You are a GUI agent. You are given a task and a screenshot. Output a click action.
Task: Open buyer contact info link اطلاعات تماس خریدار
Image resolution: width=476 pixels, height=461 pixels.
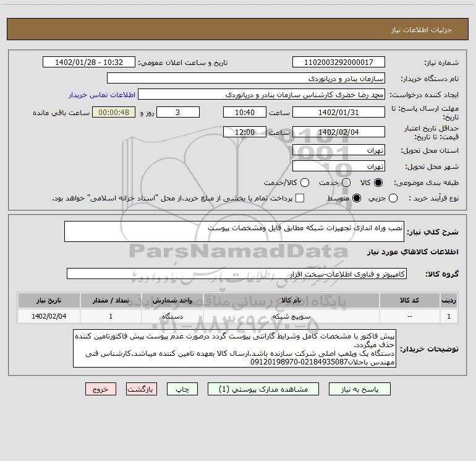[x=102, y=95]
